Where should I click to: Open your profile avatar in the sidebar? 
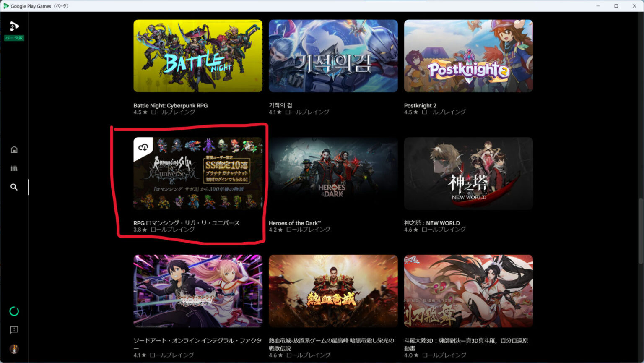pos(14,349)
